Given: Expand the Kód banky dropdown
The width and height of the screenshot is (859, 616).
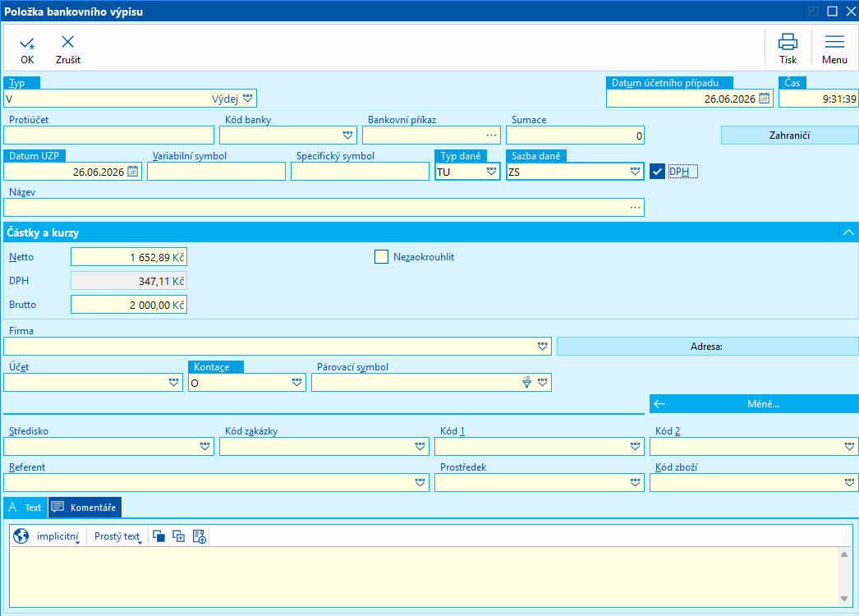Looking at the screenshot, I should [x=348, y=136].
